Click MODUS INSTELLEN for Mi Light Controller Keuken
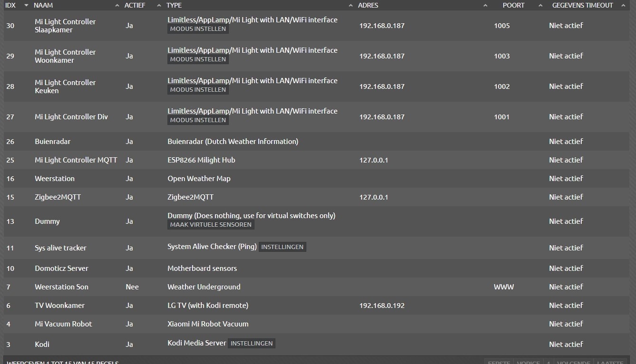 (198, 90)
